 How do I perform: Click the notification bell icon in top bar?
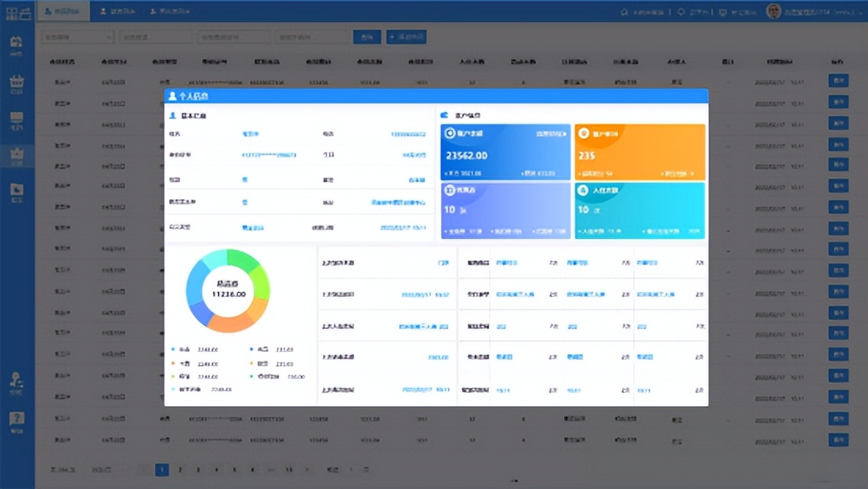point(681,12)
